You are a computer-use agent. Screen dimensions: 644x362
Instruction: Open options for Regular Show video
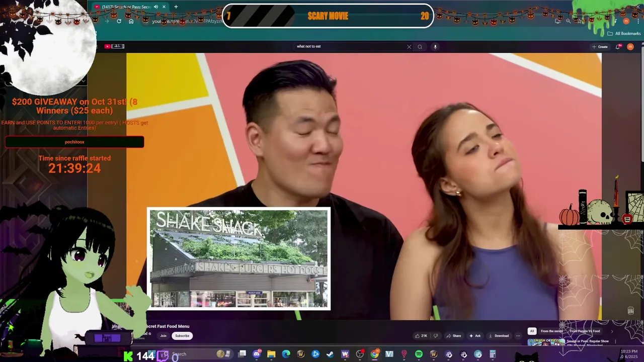tap(615, 342)
